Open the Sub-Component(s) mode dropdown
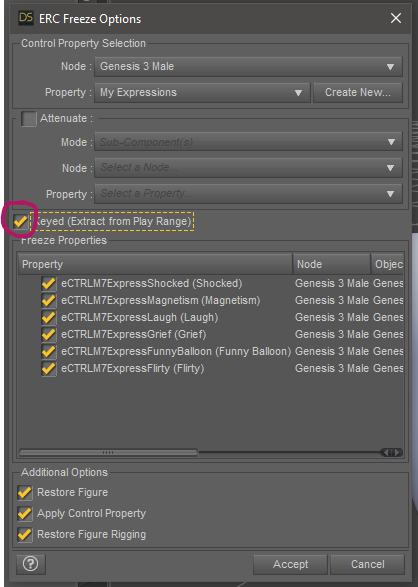This screenshot has width=418, height=587. [248, 142]
